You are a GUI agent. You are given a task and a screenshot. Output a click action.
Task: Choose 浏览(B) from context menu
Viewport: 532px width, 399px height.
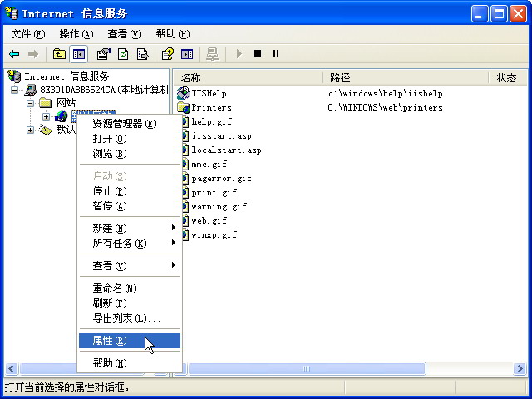coord(130,154)
